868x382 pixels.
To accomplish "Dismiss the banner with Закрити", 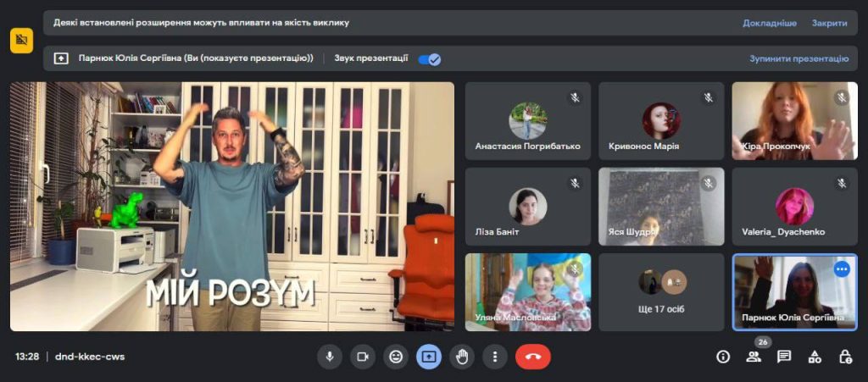I will tap(829, 23).
